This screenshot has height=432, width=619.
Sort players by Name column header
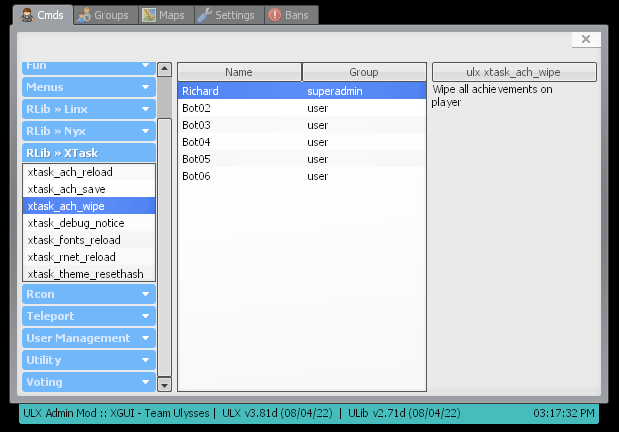(239, 72)
